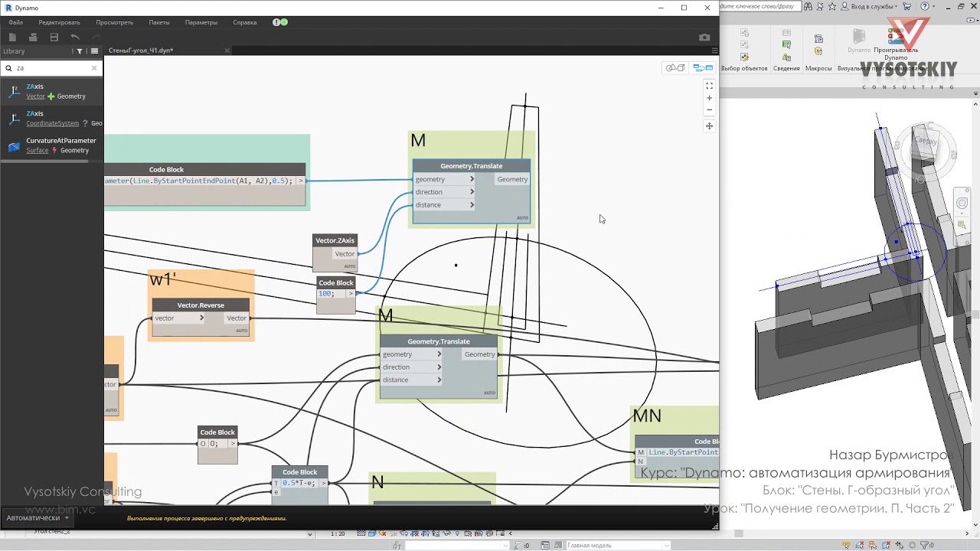Close the СтеныГ-угол_Ч1.dyn tab
Viewport: 980px width, 551px height.
(227, 51)
